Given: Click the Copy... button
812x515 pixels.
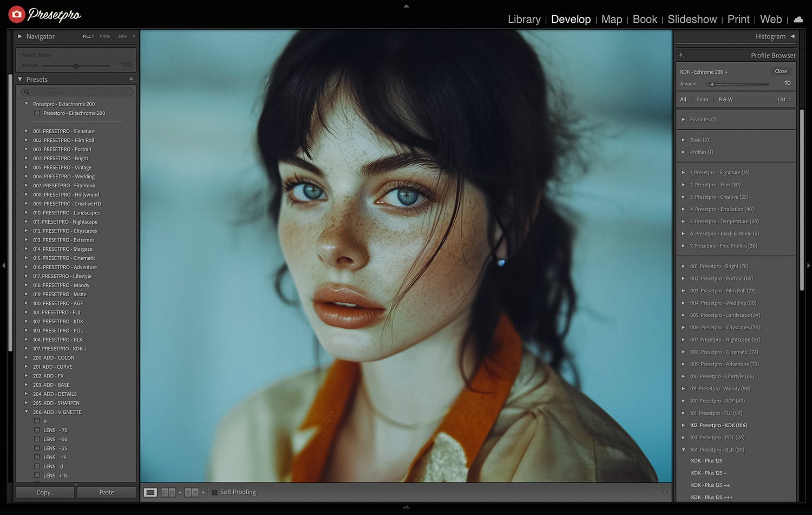Looking at the screenshot, I should [x=45, y=492].
